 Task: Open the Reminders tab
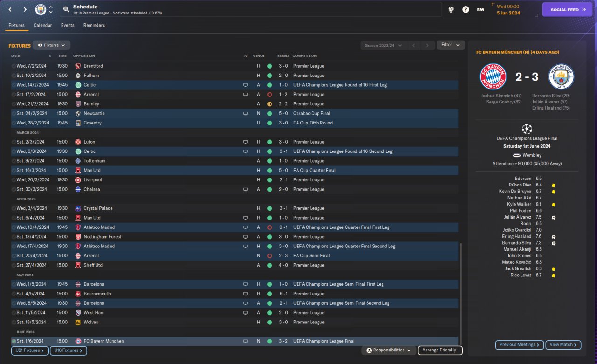click(94, 25)
